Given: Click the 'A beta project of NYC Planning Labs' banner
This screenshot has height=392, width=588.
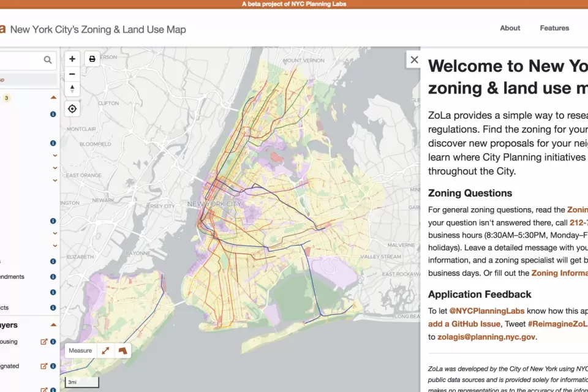Looking at the screenshot, I should coord(294,4).
